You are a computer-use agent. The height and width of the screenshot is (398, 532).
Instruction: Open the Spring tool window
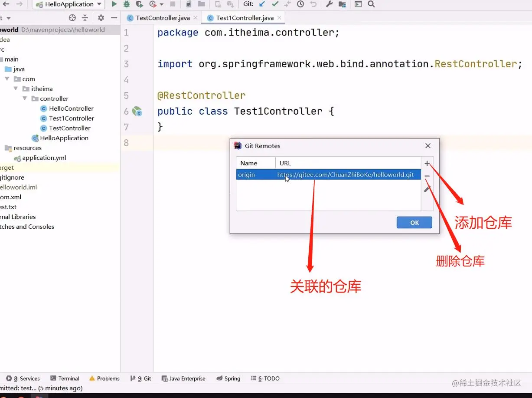click(228, 378)
